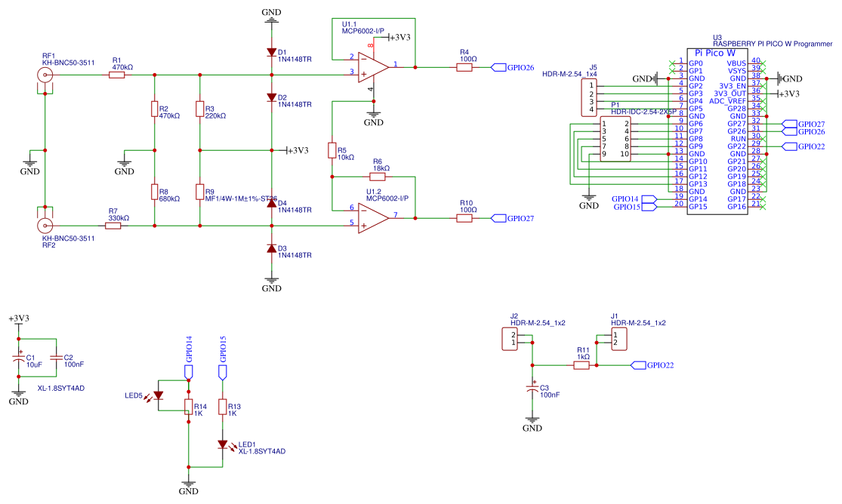Select the R2 470kΩ resistor symbol

pos(155,109)
